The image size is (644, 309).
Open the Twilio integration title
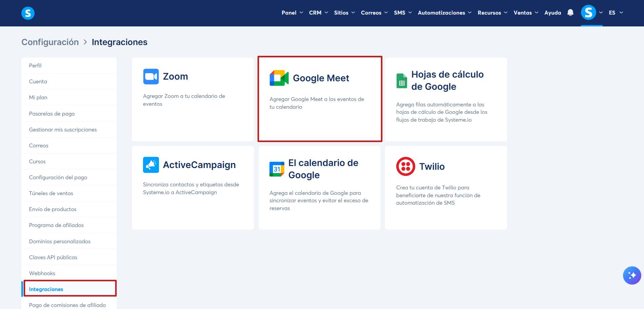pyautogui.click(x=432, y=167)
